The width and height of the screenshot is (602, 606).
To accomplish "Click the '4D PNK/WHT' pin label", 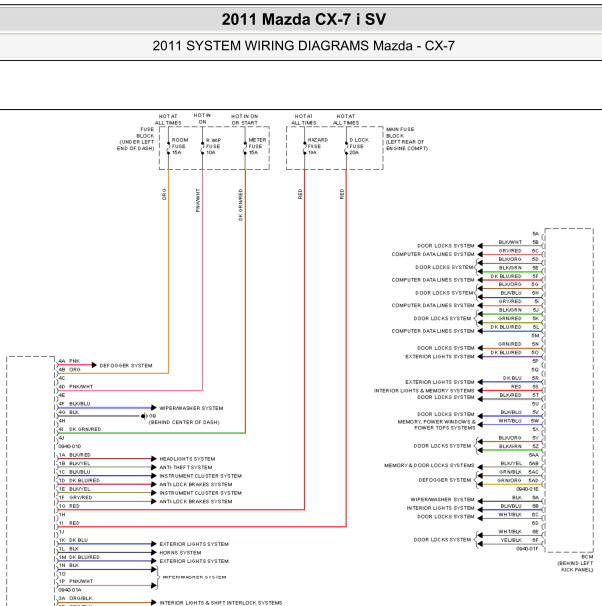I will click(x=76, y=386).
